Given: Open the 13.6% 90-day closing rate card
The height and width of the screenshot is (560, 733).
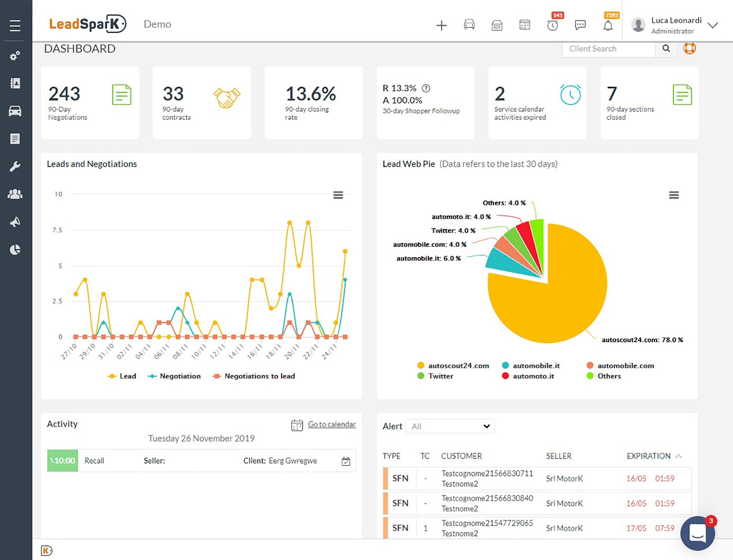Looking at the screenshot, I should click(314, 103).
